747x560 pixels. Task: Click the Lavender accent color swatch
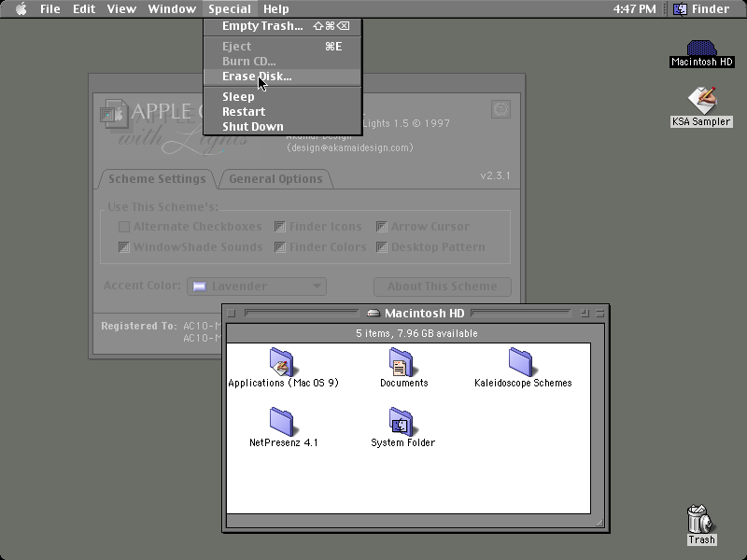pos(200,287)
